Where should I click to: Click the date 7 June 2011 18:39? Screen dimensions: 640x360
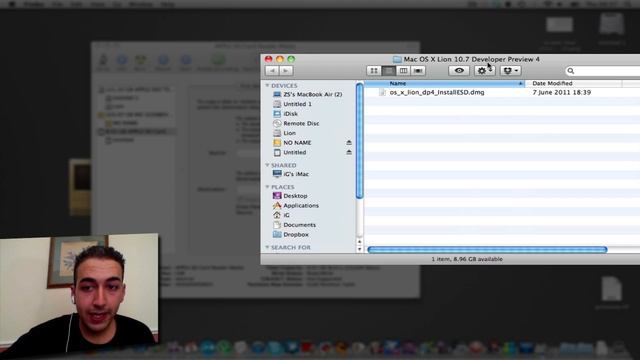(x=562, y=93)
